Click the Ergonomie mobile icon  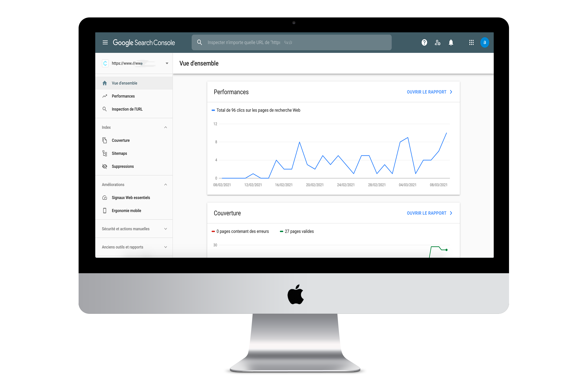pyautogui.click(x=105, y=211)
